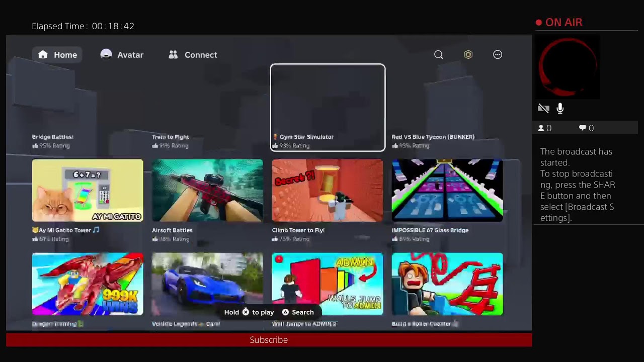644x362 pixels.
Task: Click the rating text under Gym Star Simulator
Action: (294, 146)
